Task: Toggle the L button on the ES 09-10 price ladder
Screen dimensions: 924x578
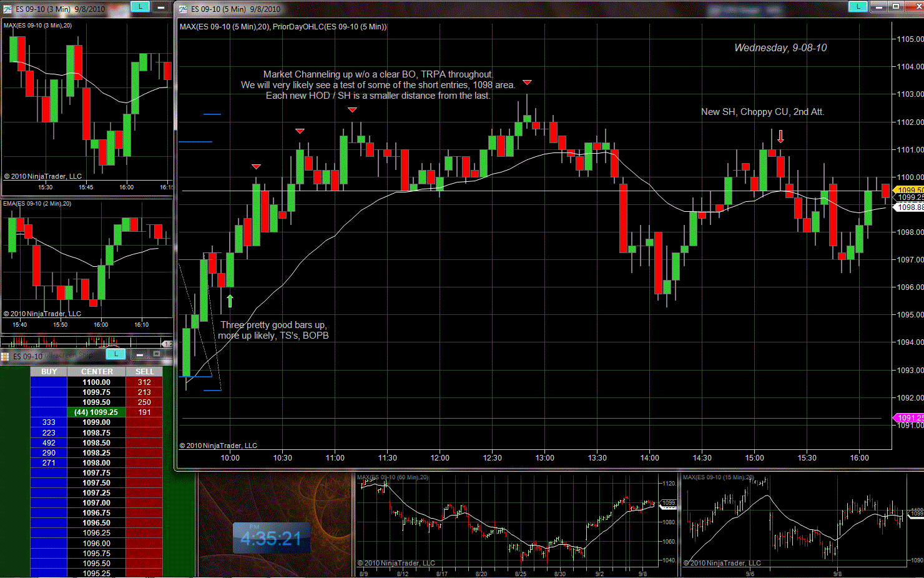Action: tap(115, 354)
